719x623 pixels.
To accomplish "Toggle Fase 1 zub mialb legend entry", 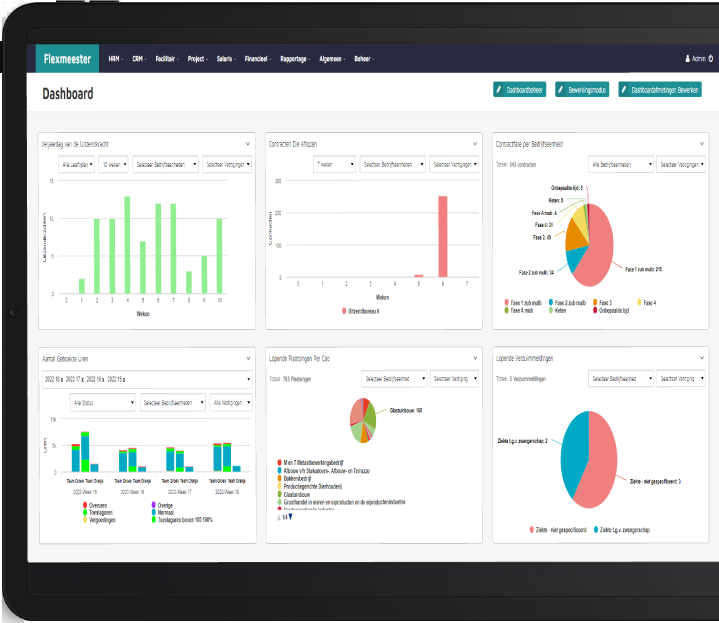I will (524, 302).
